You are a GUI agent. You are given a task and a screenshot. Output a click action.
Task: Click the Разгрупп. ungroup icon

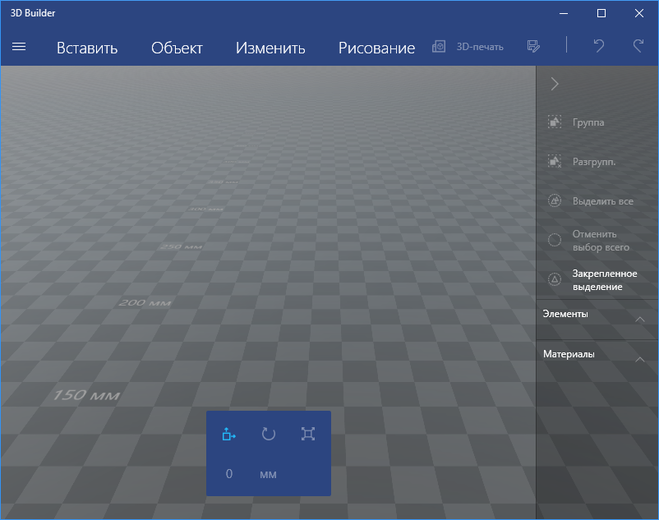click(x=554, y=161)
